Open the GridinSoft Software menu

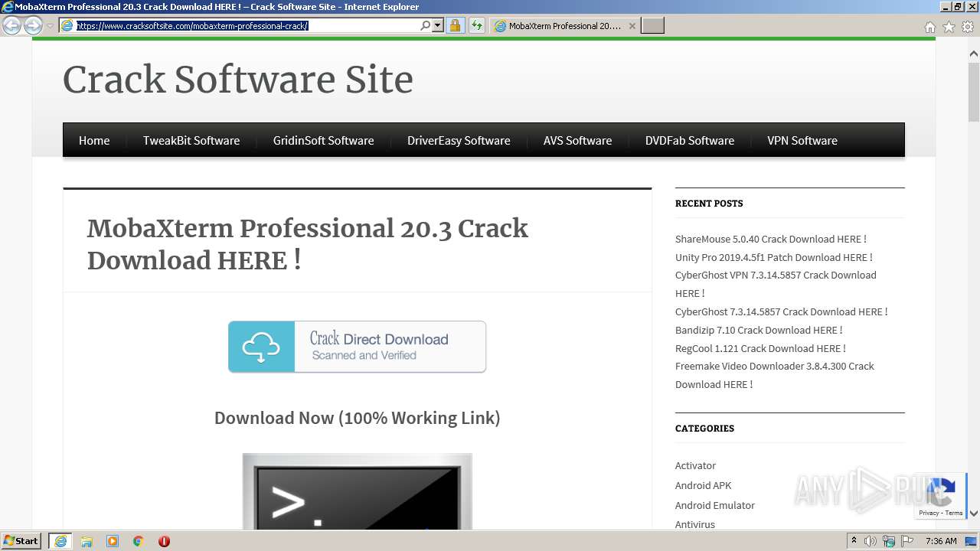coord(324,140)
